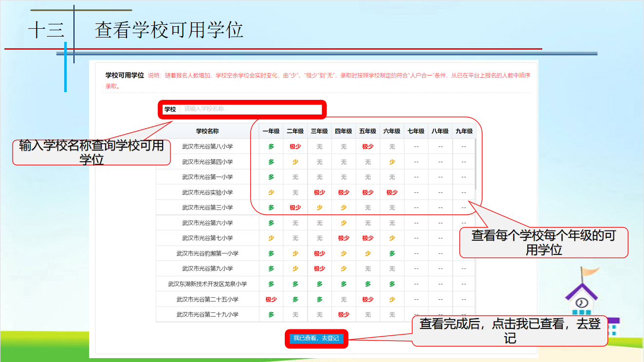Click the table's vertical scrollbar
644x362 pixels.
[475, 164]
